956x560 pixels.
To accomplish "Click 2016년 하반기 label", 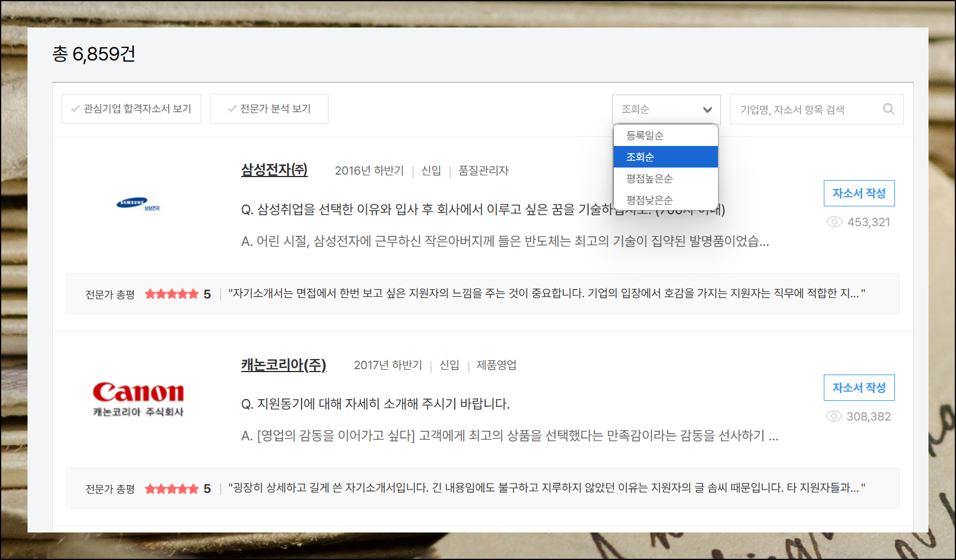I will tap(369, 171).
